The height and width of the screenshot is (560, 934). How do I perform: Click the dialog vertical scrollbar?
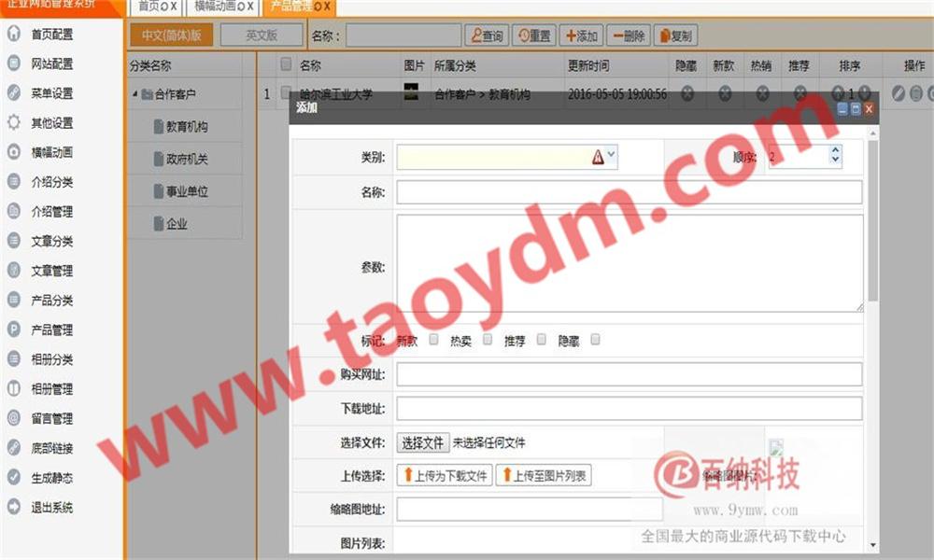pyautogui.click(x=873, y=221)
